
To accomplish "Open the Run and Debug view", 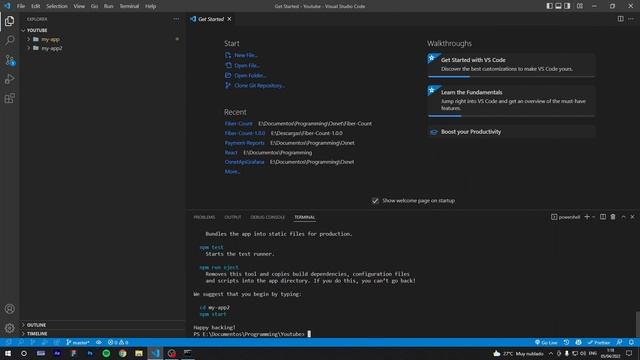I will point(9,79).
